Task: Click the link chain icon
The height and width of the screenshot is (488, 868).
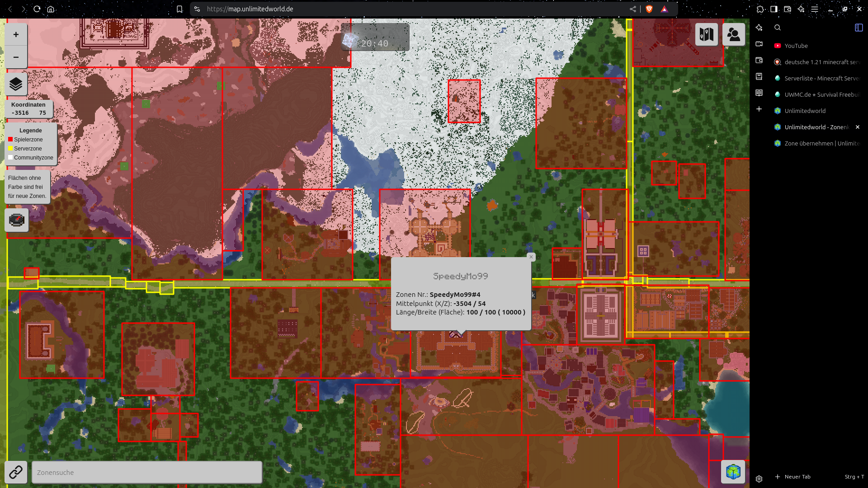Action: pos(16,472)
